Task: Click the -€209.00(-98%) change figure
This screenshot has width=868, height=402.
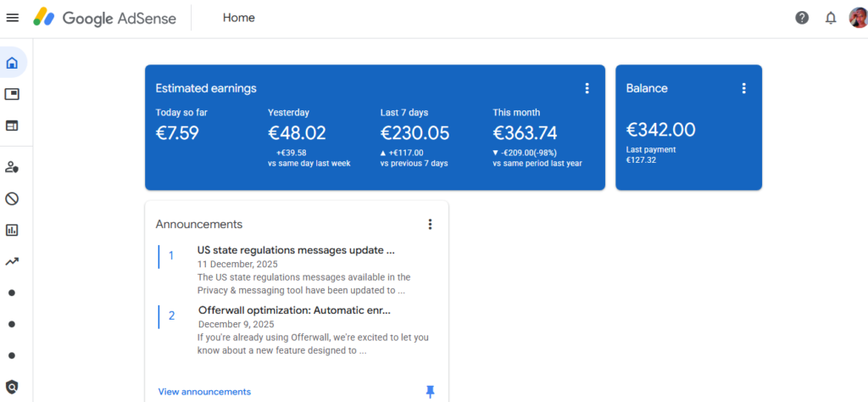Action: pos(529,153)
